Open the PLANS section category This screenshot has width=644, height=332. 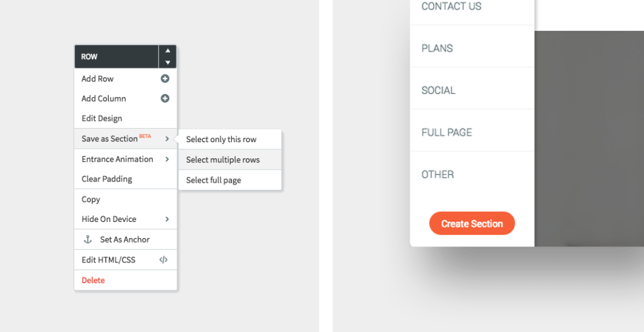472,48
